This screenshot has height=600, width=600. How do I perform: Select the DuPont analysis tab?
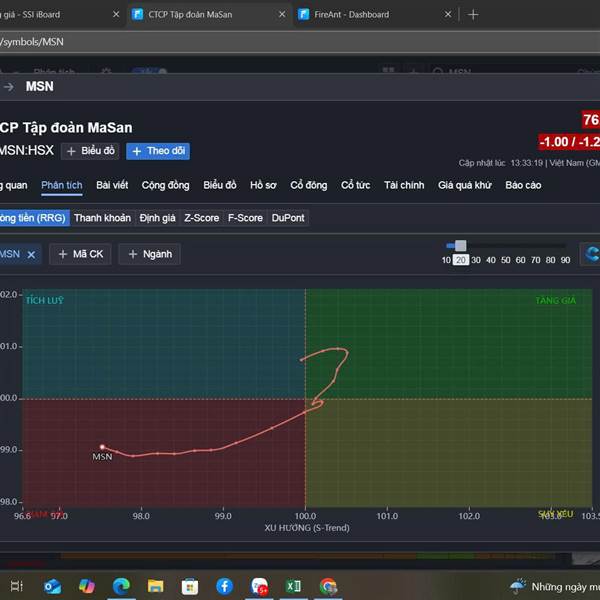pyautogui.click(x=288, y=218)
